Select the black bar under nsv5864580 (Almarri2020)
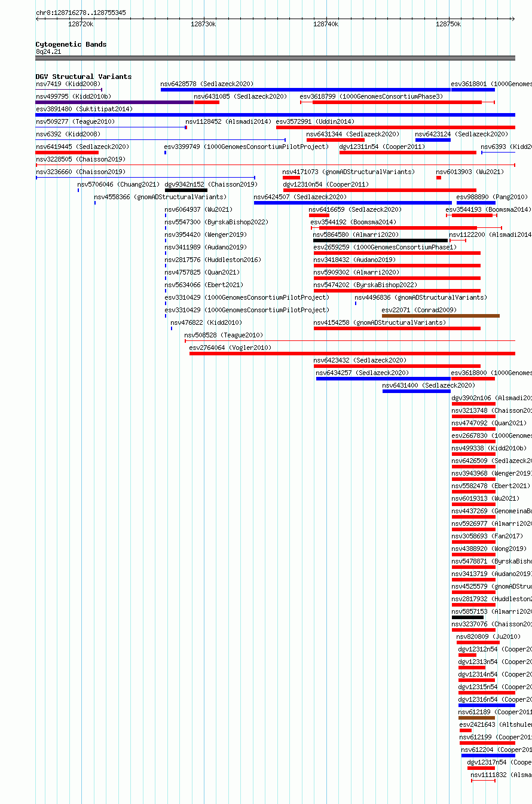532x804 pixels. (381, 240)
